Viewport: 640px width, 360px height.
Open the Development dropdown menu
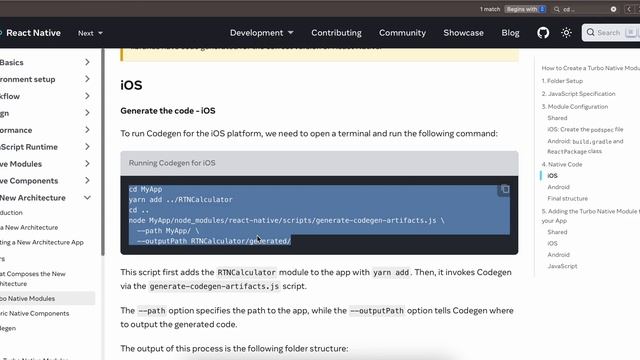point(261,33)
